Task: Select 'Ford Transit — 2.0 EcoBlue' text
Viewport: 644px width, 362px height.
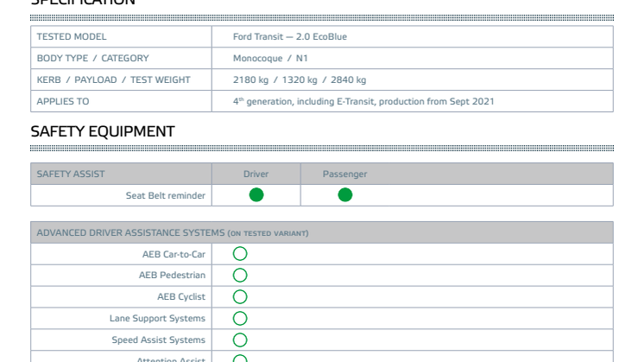Action: click(290, 36)
